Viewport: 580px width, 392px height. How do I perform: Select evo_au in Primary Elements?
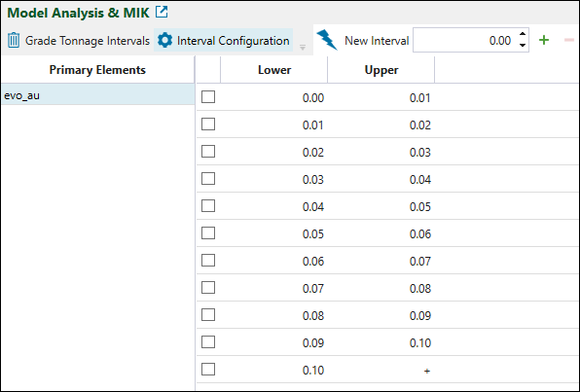click(98, 95)
